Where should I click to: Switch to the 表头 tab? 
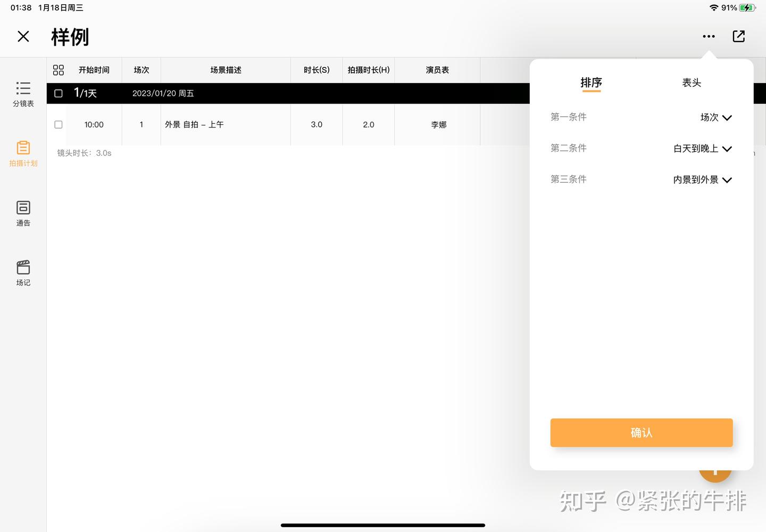[692, 83]
